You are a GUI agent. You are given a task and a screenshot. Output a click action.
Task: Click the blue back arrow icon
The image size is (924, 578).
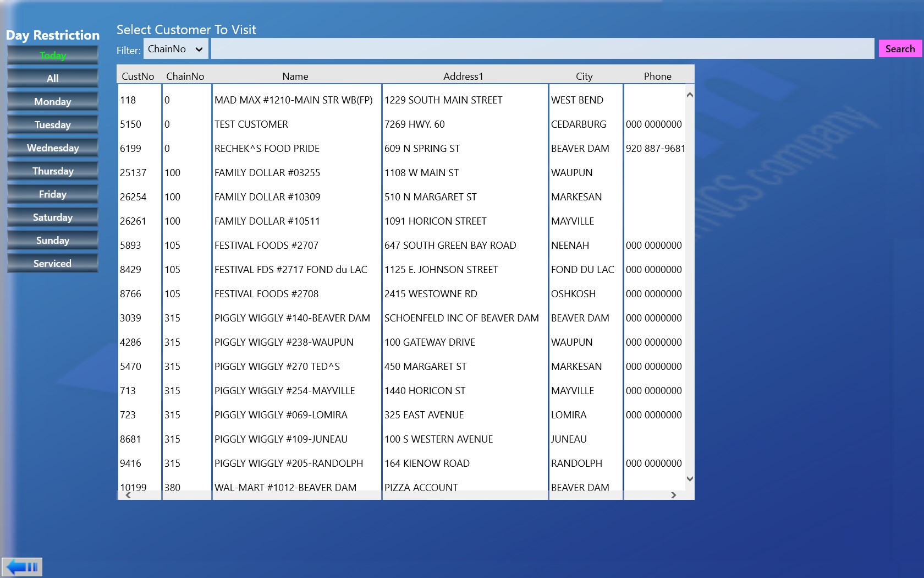[x=22, y=566]
